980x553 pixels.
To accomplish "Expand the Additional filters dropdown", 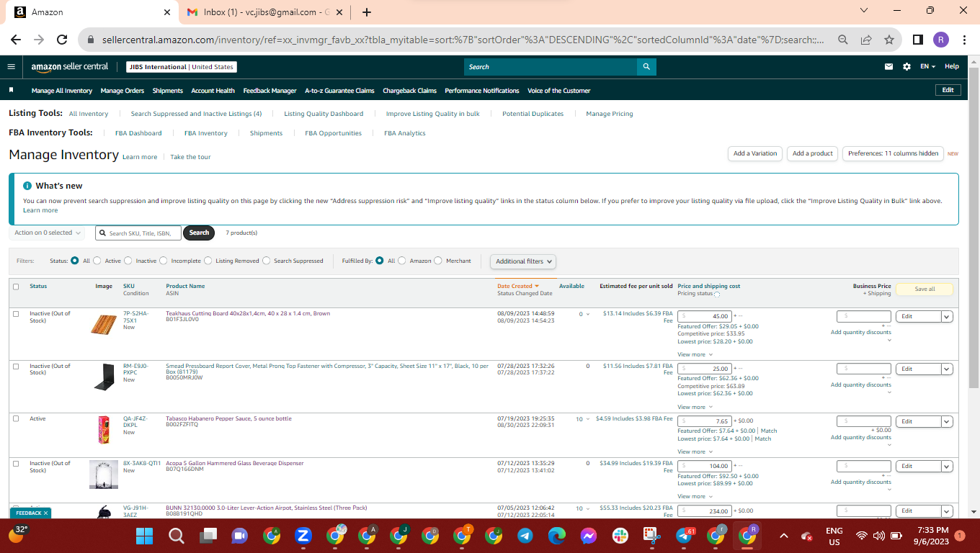I will (x=524, y=261).
